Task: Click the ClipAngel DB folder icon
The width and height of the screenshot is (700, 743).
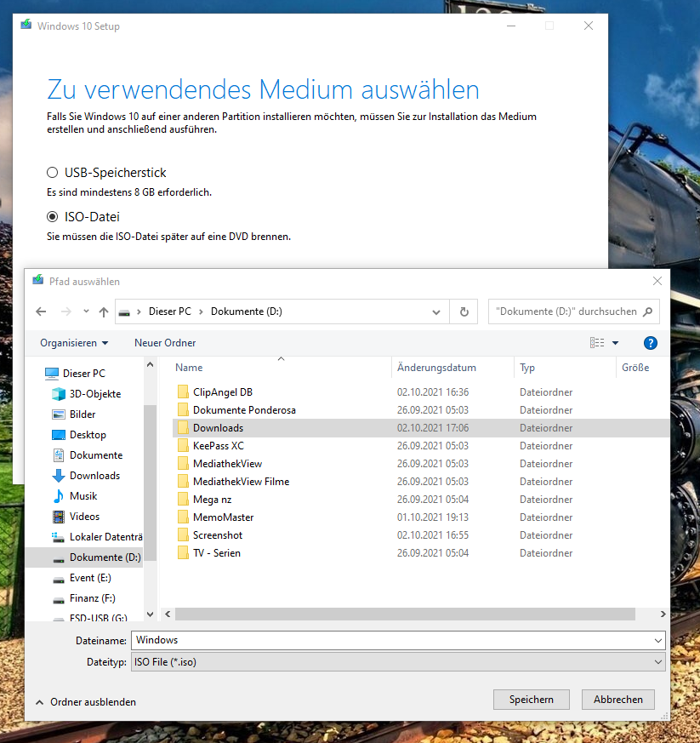Action: coord(183,392)
